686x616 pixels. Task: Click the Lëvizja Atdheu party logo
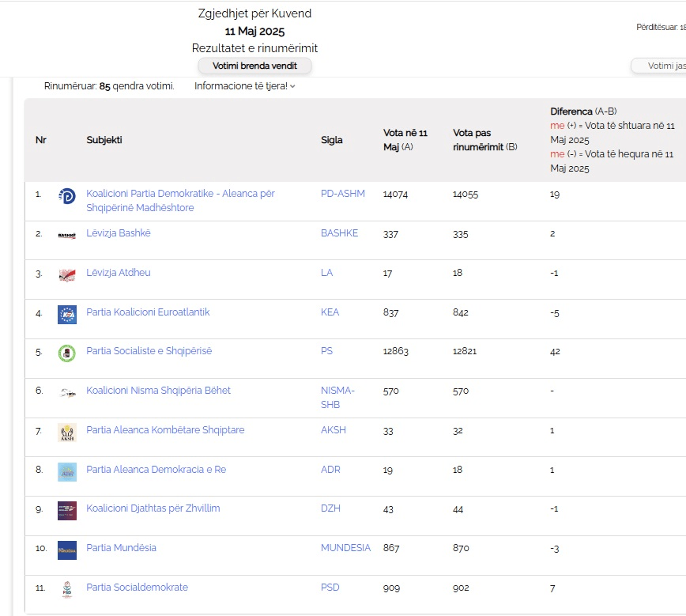[x=67, y=274]
